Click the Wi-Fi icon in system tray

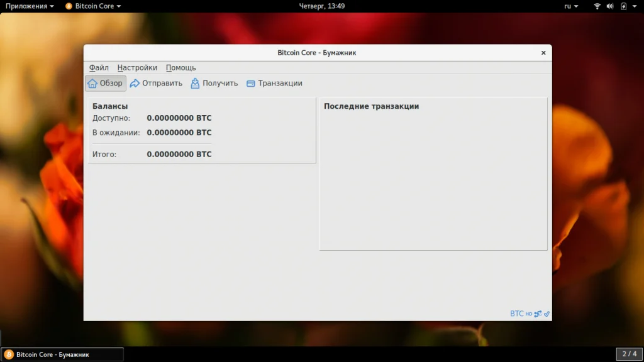click(x=597, y=6)
